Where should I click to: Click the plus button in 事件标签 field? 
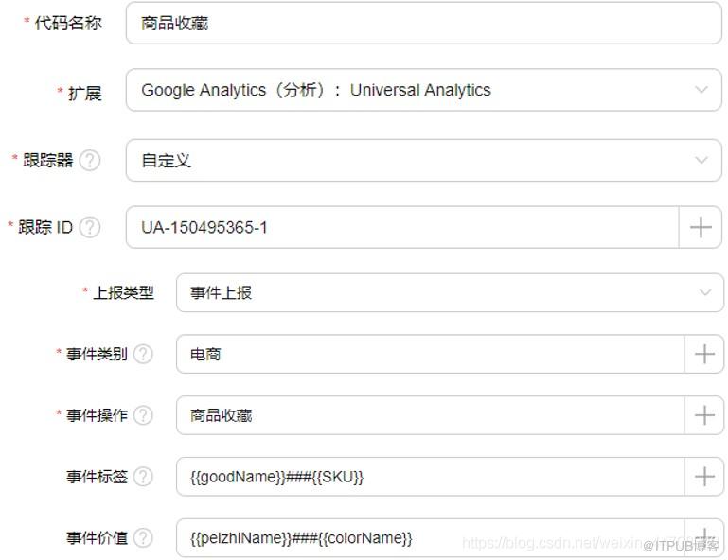coord(704,477)
